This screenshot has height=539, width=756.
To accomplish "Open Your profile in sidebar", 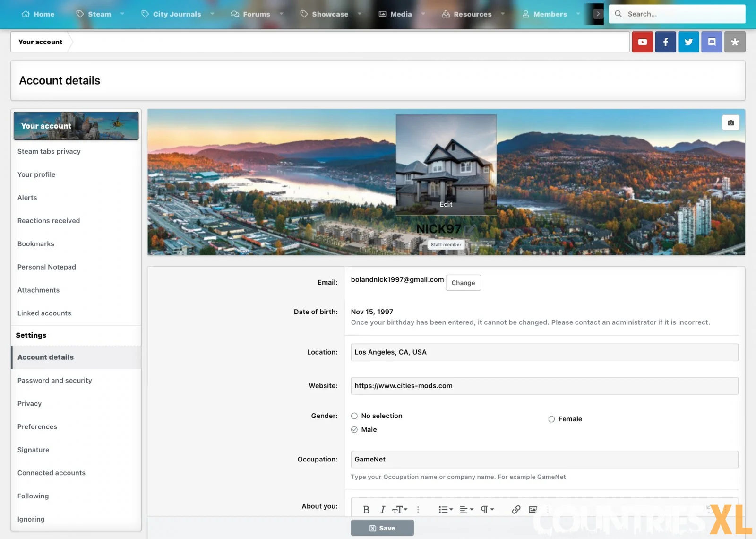I will tap(36, 174).
